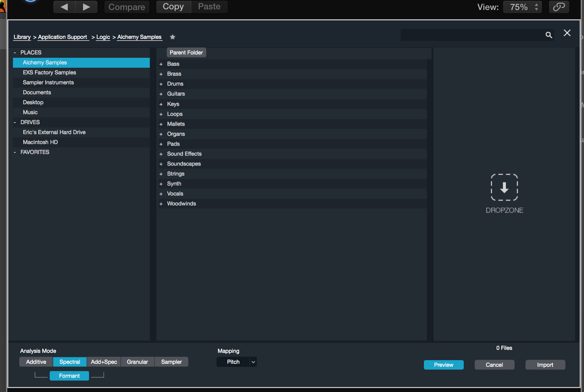
Task: Click the Parent Folder button
Action: 186,52
